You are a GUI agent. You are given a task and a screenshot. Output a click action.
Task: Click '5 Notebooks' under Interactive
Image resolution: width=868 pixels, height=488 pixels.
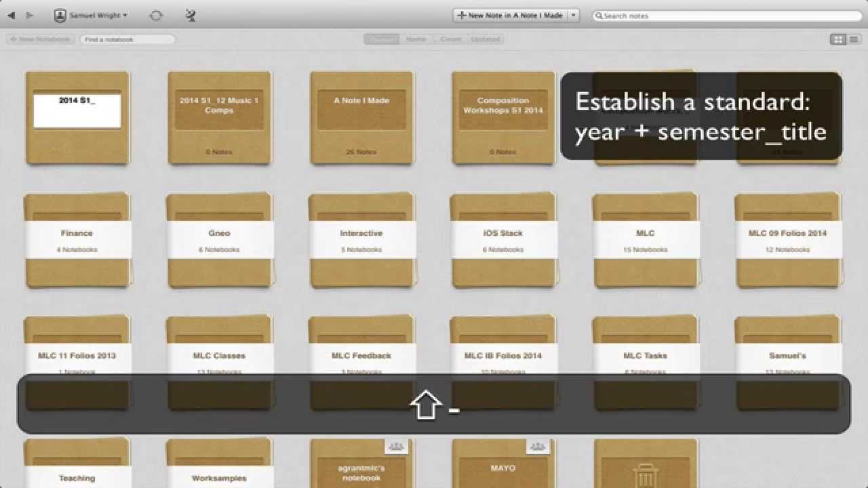[361, 249]
